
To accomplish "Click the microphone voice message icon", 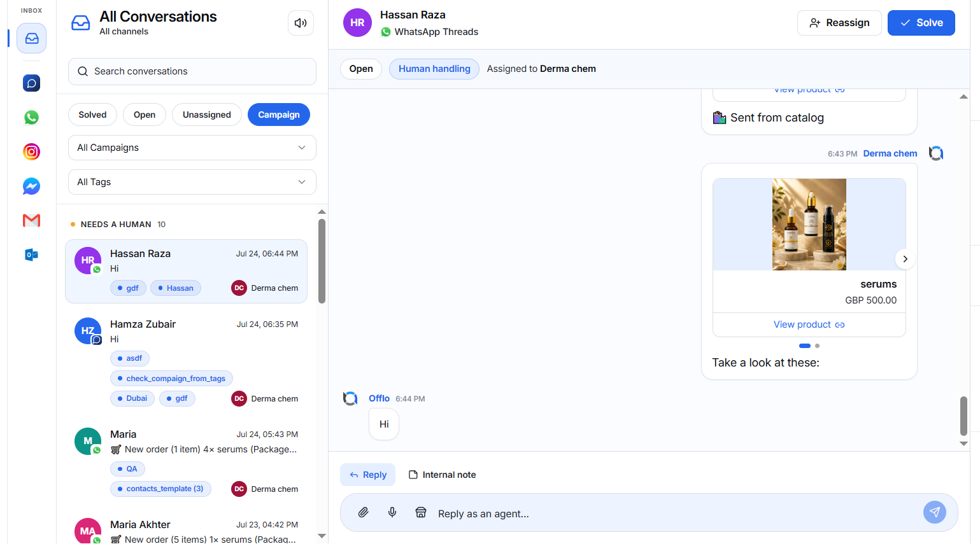I will [392, 512].
